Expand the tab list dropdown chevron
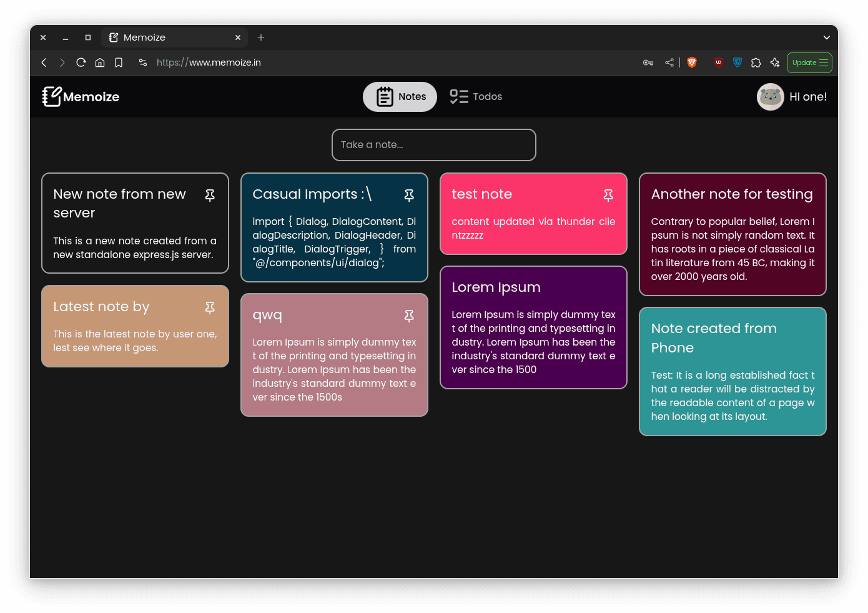 pos(827,37)
